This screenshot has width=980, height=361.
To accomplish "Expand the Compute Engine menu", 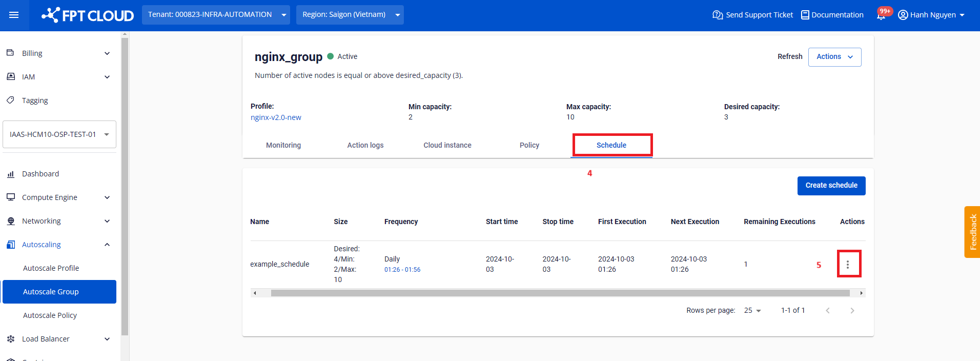I will (x=107, y=197).
